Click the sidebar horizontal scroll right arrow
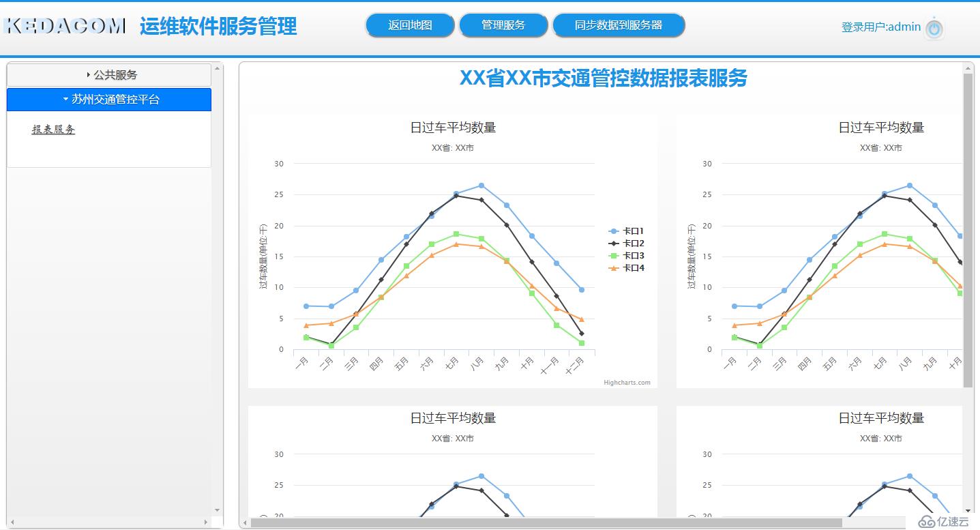Image resolution: width=980 pixels, height=530 pixels. click(207, 522)
